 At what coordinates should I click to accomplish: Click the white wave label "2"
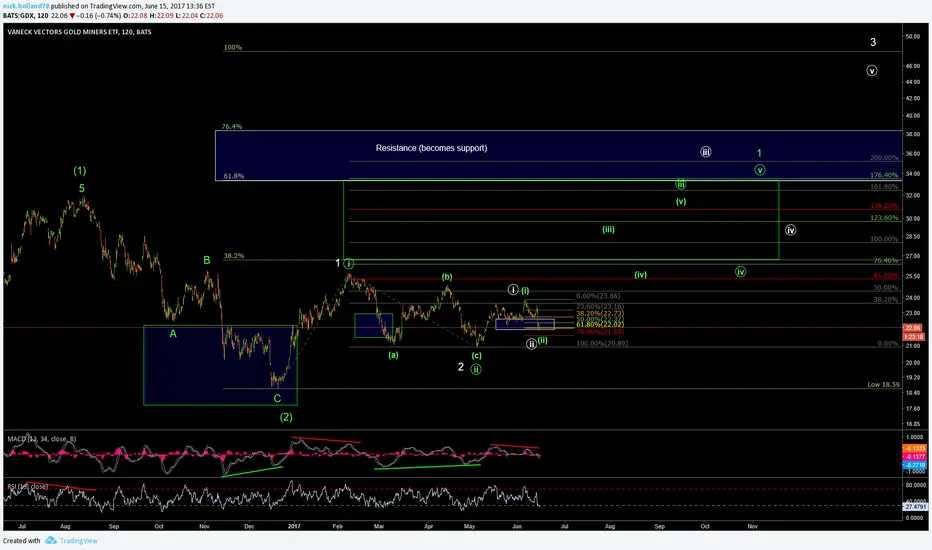pos(461,367)
